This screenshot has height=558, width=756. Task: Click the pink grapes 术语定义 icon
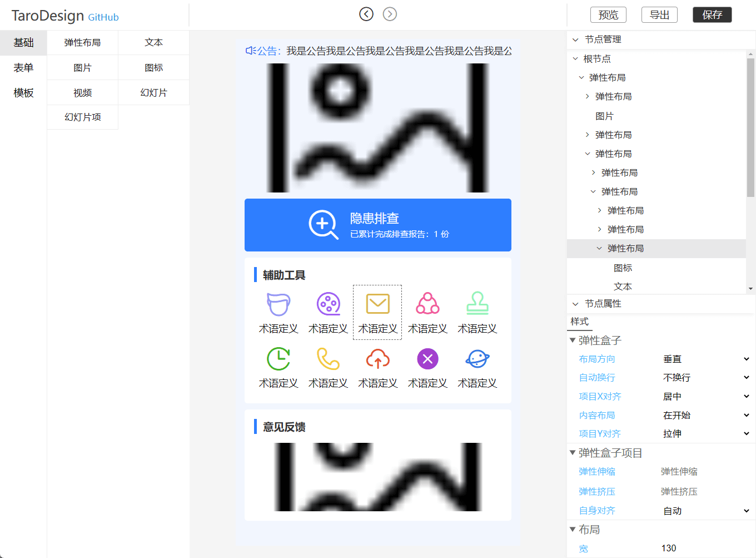(427, 304)
